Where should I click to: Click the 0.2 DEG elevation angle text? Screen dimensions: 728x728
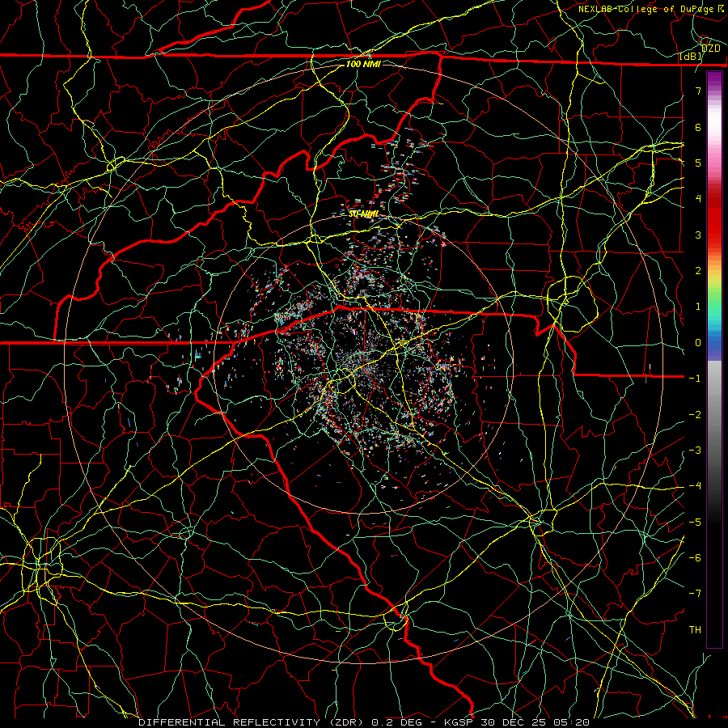(x=397, y=722)
